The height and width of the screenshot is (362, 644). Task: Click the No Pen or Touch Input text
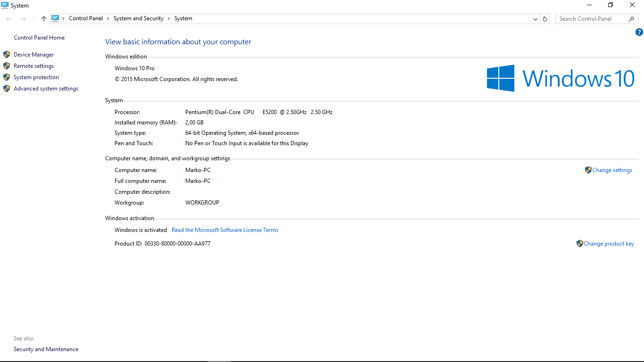[x=247, y=143]
